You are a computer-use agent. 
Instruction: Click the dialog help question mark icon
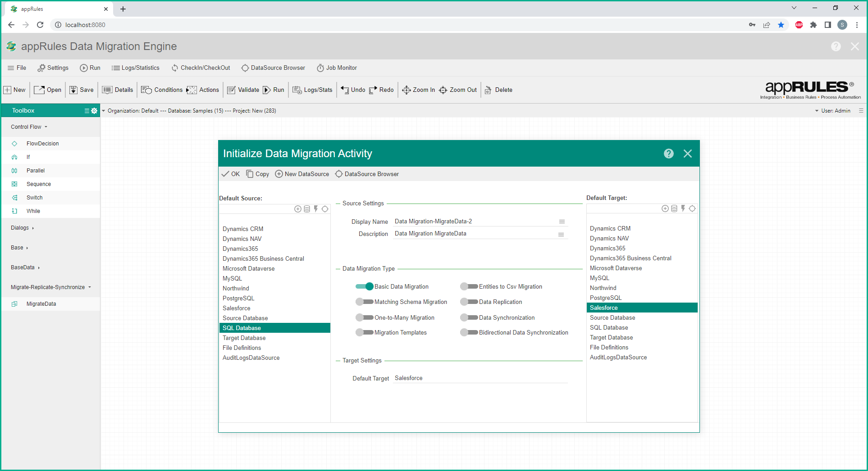[x=668, y=154]
